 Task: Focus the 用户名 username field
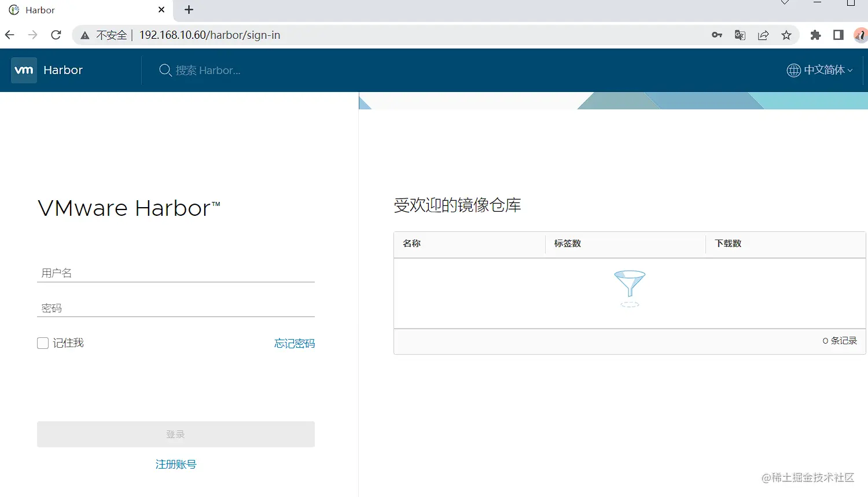pyautogui.click(x=176, y=273)
